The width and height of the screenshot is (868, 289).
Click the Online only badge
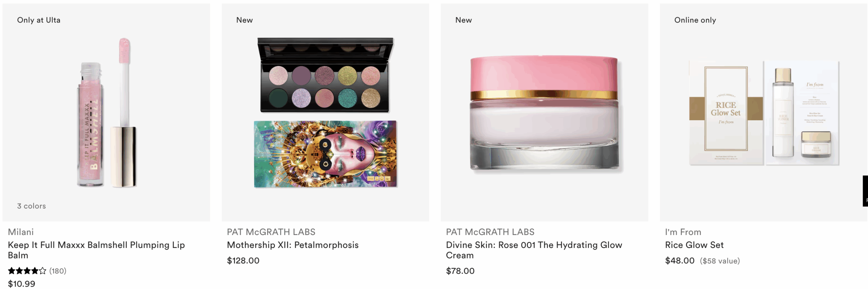(695, 20)
